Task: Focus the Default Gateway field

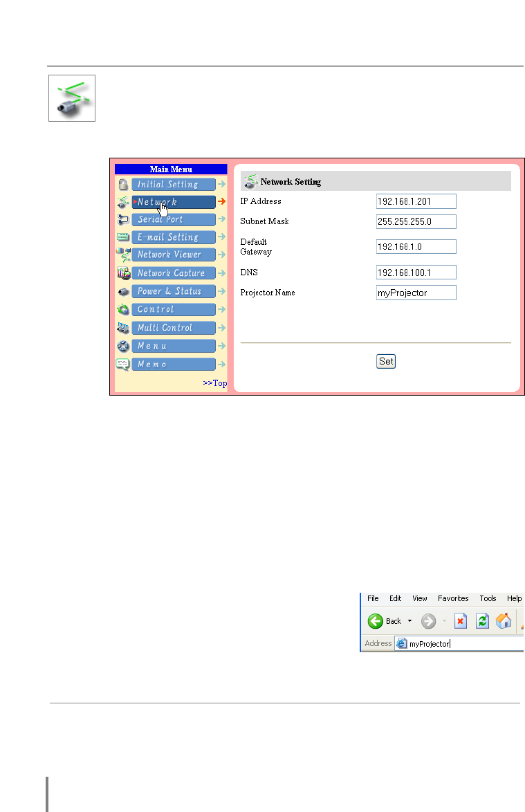Action: 416,246
